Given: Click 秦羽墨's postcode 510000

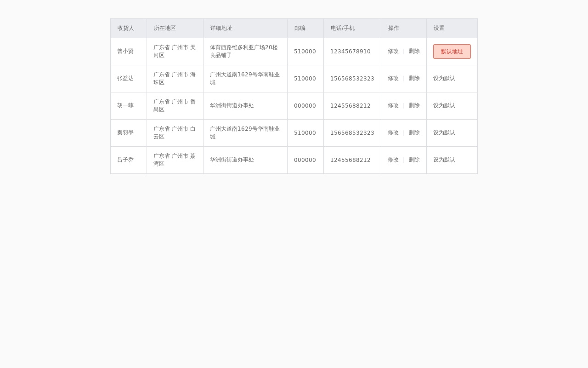Looking at the screenshot, I should pyautogui.click(x=305, y=132).
